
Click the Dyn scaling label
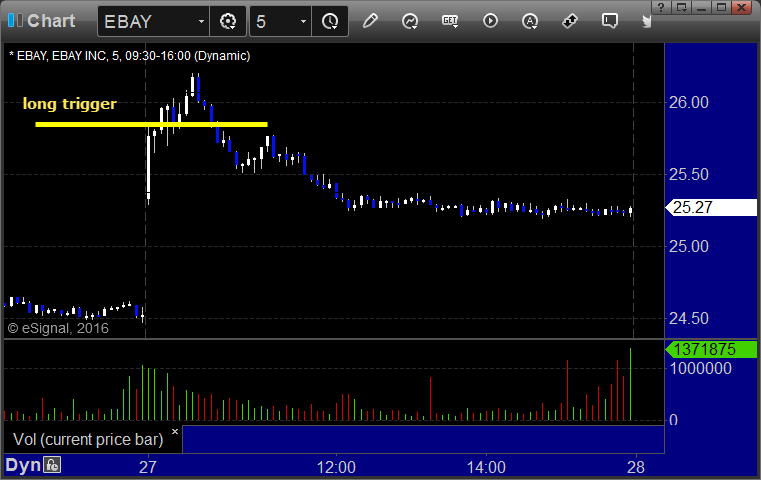point(23,465)
